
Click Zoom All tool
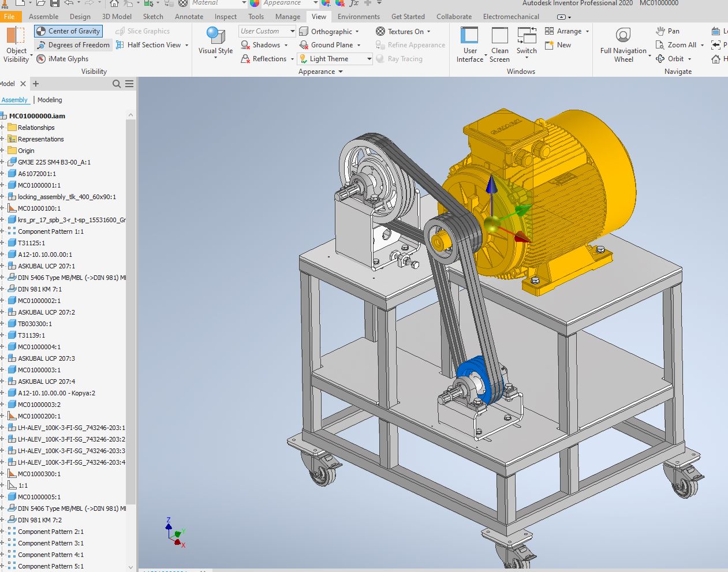(675, 45)
